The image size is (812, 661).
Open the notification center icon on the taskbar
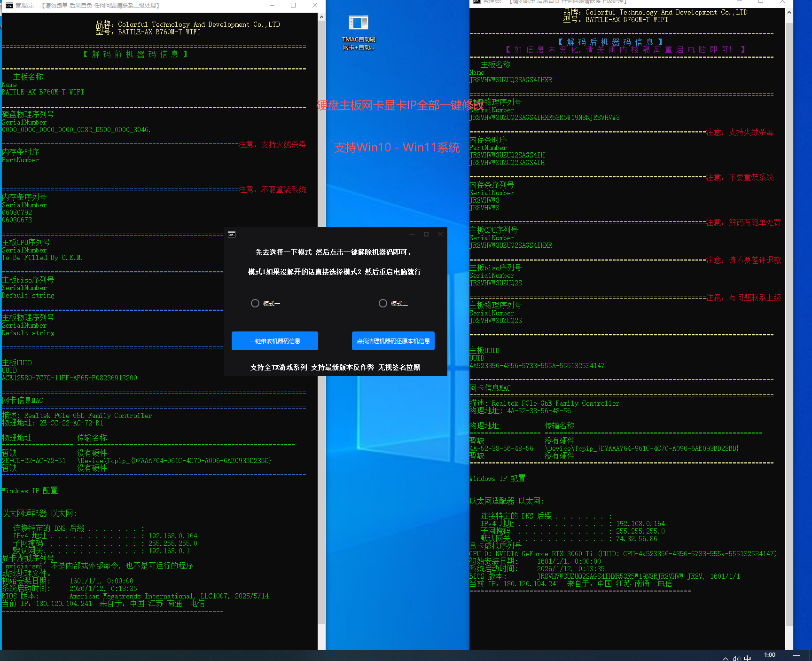coord(796,658)
